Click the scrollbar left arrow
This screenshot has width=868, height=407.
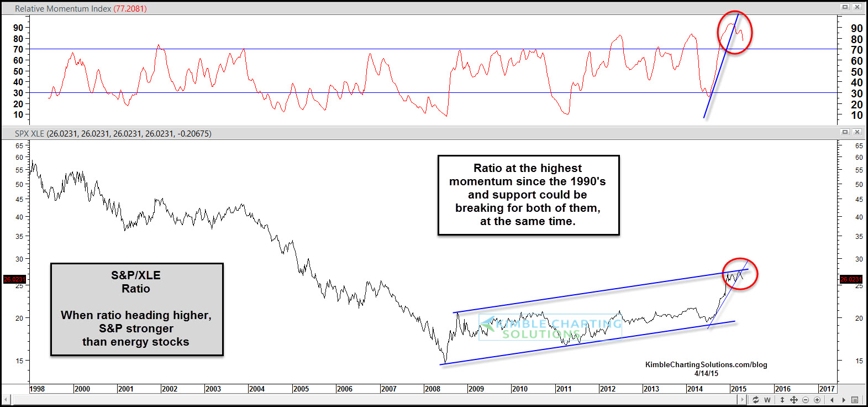[x=6, y=399]
